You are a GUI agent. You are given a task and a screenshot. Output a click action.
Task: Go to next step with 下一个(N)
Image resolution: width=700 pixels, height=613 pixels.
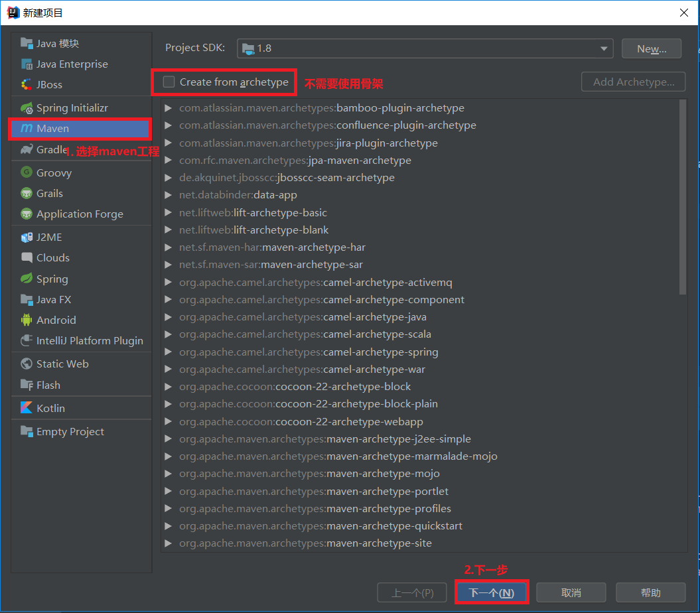coord(492,592)
